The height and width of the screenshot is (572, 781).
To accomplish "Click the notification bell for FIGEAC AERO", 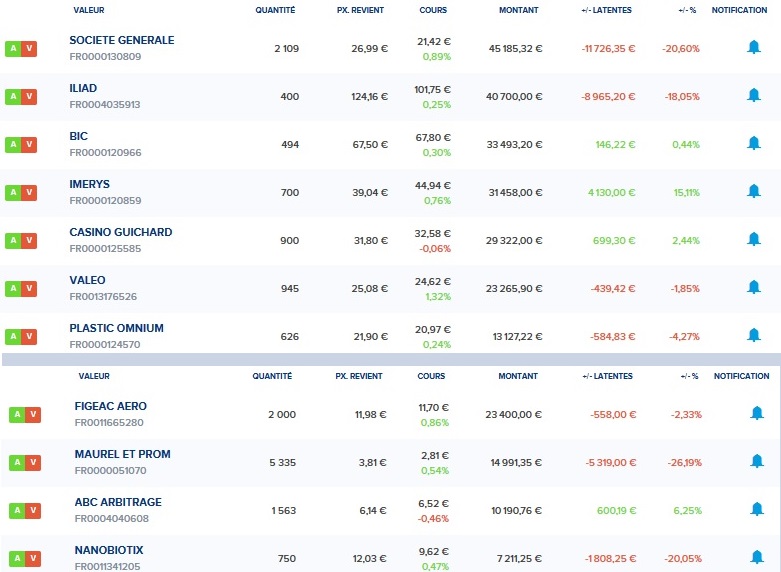I will click(757, 413).
